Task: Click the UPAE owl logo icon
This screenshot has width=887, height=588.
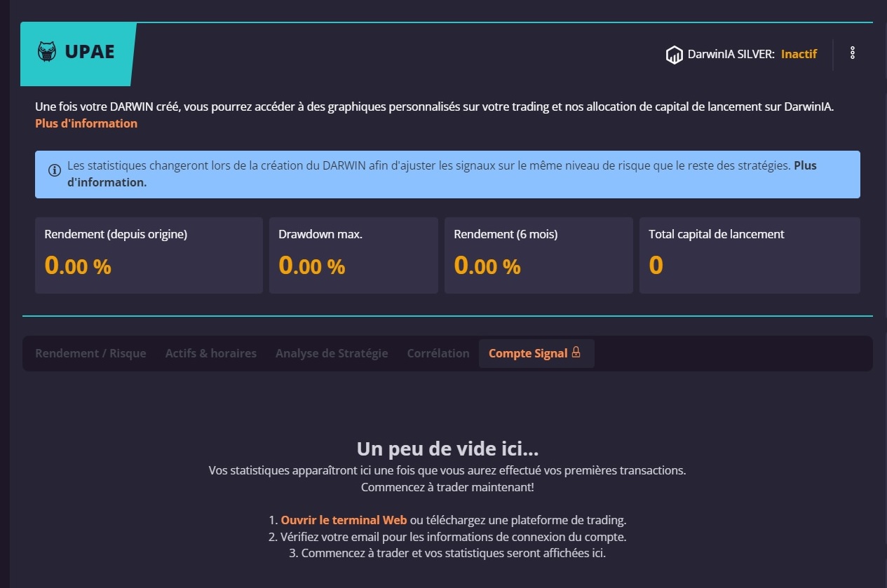Action: point(46,53)
